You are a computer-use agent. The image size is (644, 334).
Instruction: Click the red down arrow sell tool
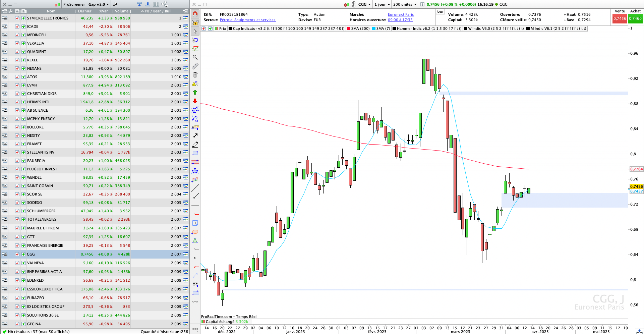195,101
